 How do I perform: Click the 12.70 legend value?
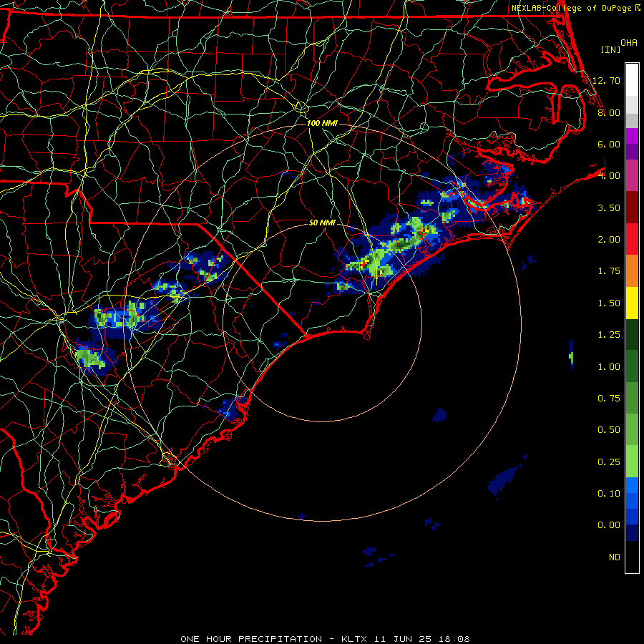tap(606, 80)
